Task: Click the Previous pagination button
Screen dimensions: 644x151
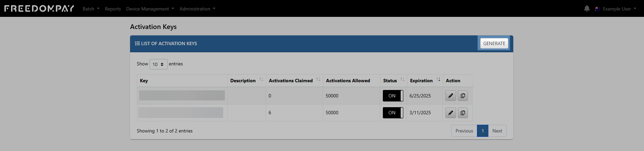Action: [x=464, y=131]
